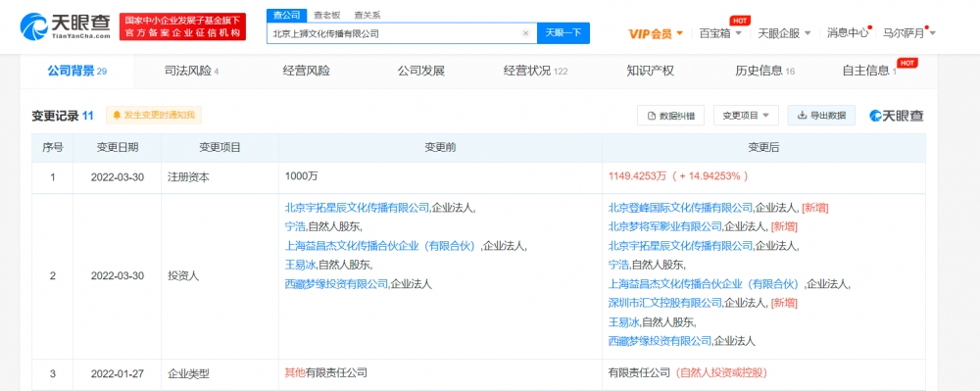
Task: Open the 马尔萨月 user account menu
Action: [x=908, y=33]
